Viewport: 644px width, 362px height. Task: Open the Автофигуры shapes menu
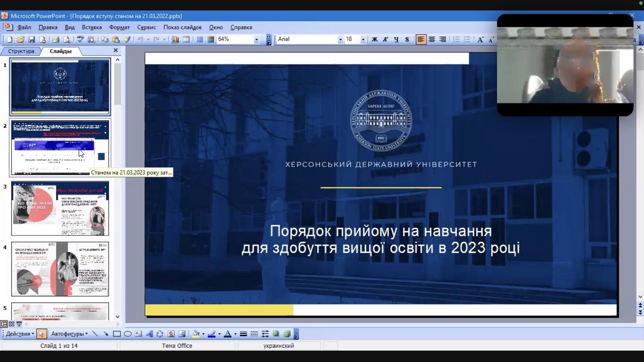pyautogui.click(x=69, y=334)
